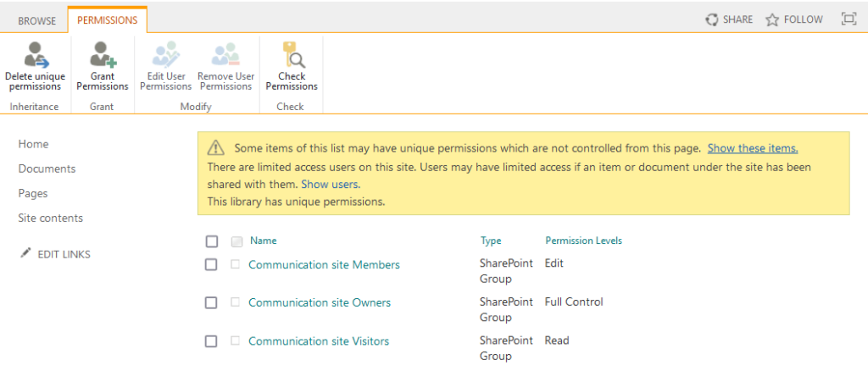Go to Home in left navigation
The height and width of the screenshot is (382, 868).
[33, 144]
